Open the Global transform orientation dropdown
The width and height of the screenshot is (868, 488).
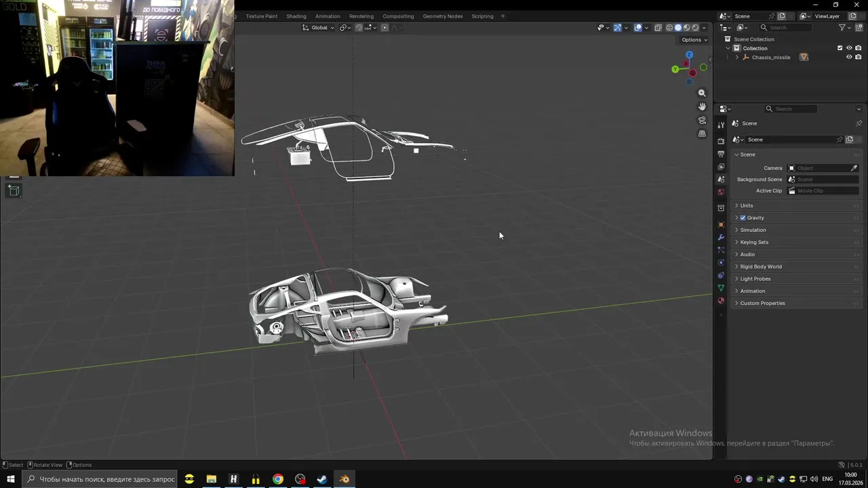click(x=318, y=28)
